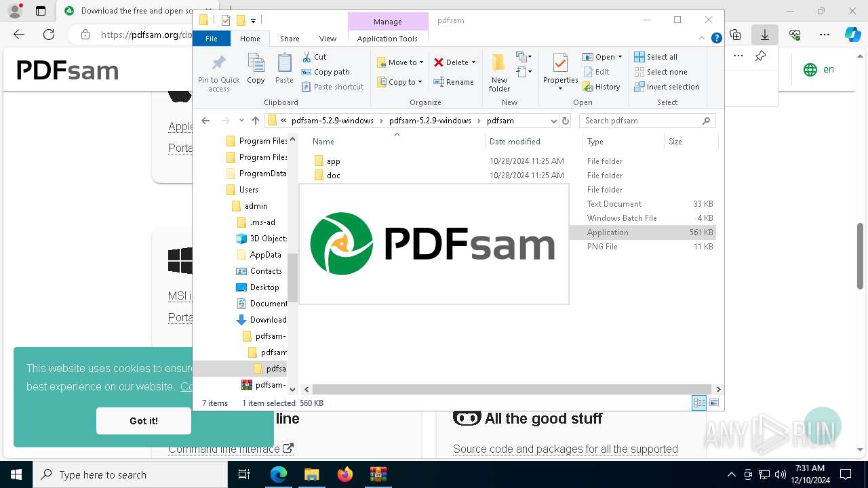Switch to large icons view layout
Viewport: 868px width, 488px height.
pyautogui.click(x=713, y=403)
